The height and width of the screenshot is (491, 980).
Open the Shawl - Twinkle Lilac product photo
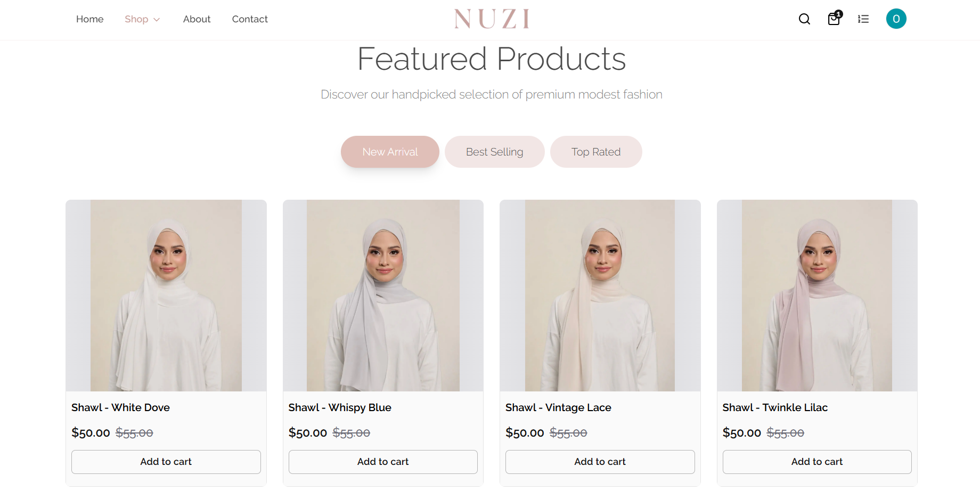[x=816, y=295]
